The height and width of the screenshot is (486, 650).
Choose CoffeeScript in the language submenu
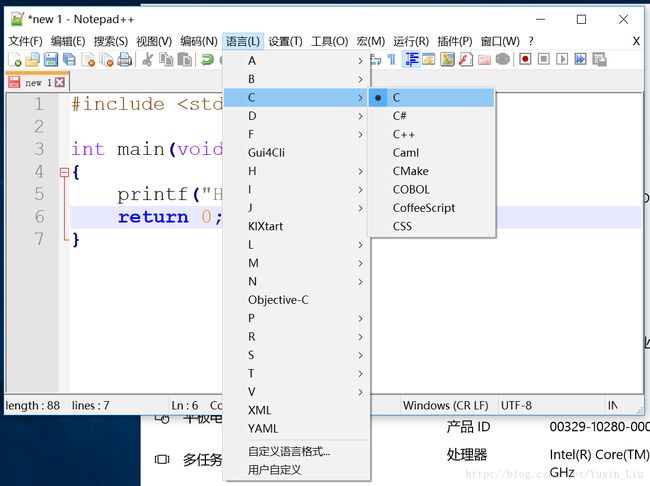(432, 208)
